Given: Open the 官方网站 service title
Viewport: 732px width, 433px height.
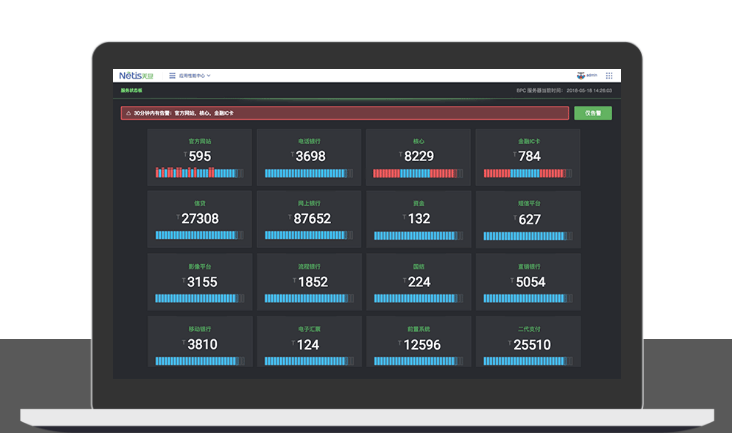Looking at the screenshot, I should tap(200, 141).
